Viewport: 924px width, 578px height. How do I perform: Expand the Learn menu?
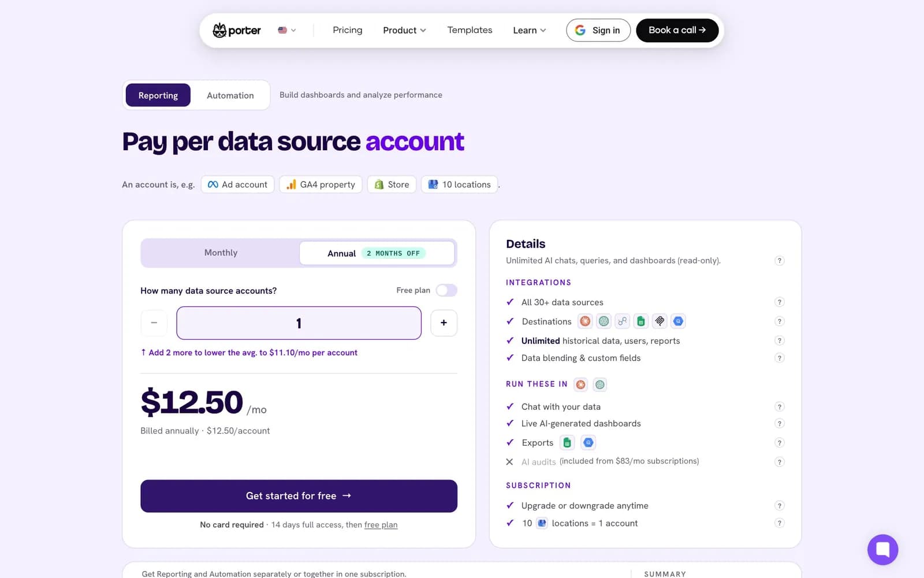click(529, 30)
